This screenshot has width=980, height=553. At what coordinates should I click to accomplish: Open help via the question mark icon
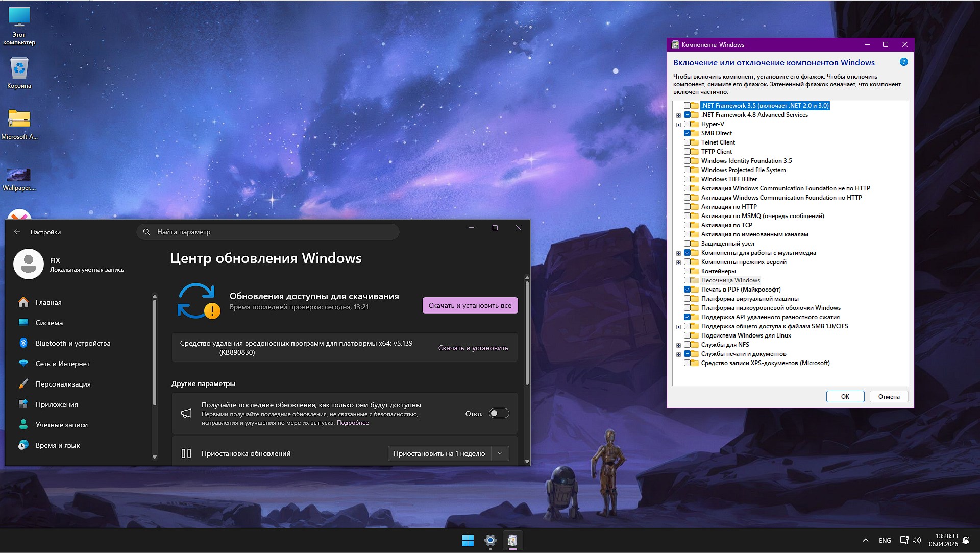pos(904,62)
